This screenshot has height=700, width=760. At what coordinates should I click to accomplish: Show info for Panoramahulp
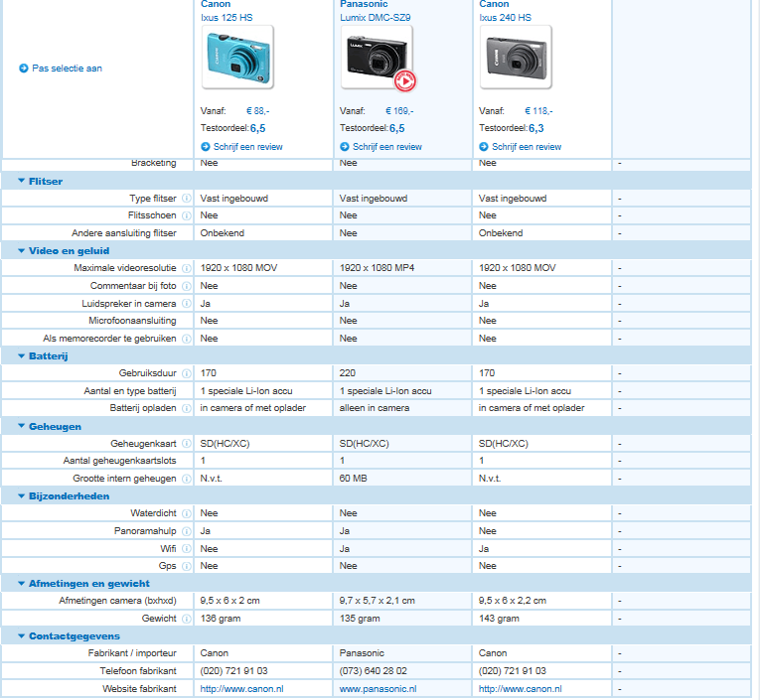tap(186, 531)
